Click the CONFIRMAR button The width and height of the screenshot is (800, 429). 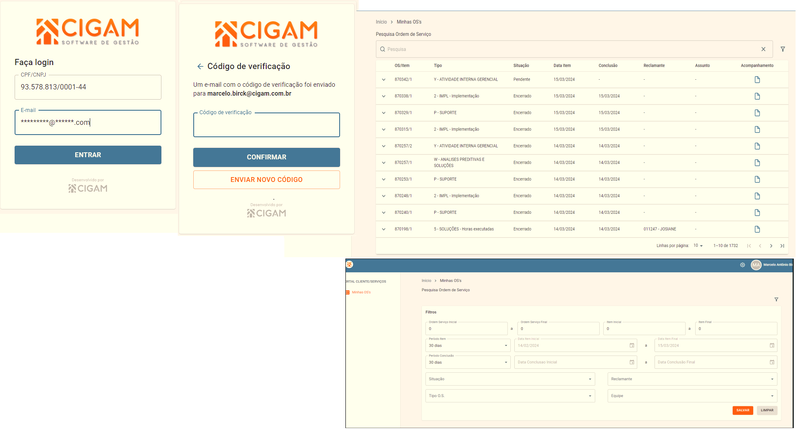(x=266, y=157)
